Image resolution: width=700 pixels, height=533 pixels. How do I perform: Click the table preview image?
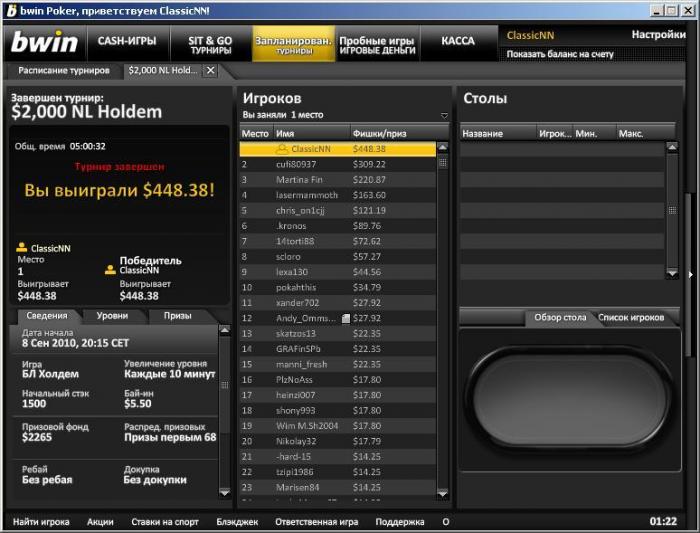tap(570, 398)
